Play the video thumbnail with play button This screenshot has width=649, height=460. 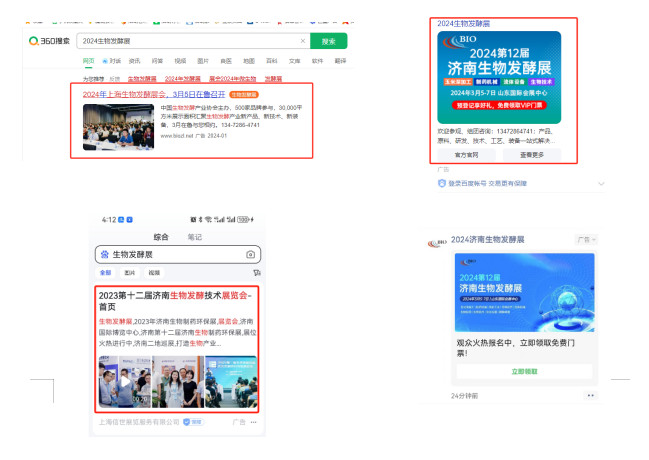click(x=124, y=381)
